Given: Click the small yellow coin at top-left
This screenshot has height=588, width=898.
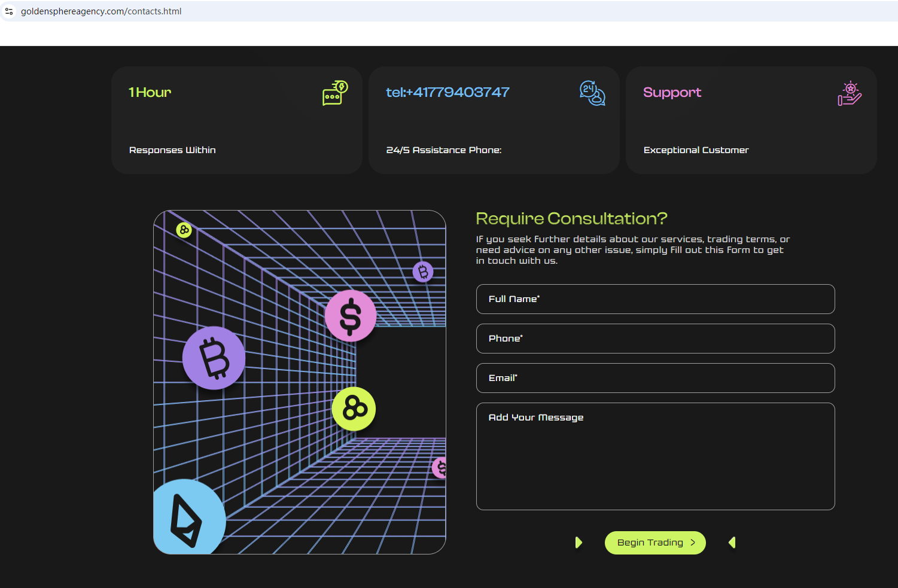Looking at the screenshot, I should pyautogui.click(x=184, y=230).
